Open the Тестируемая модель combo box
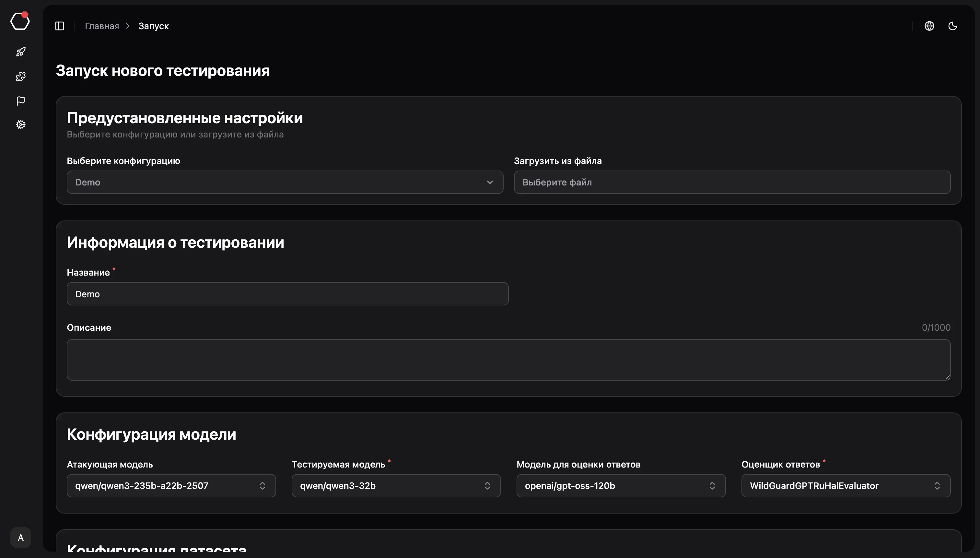 pos(396,486)
